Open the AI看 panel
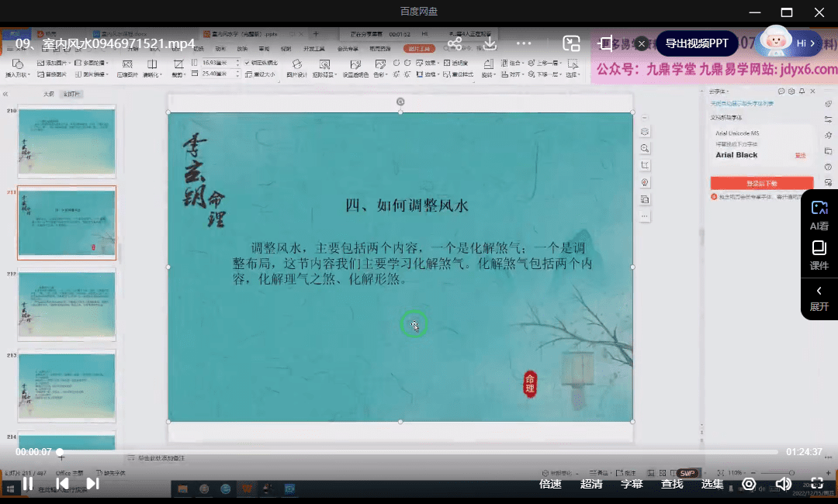The width and height of the screenshot is (838, 504). [x=819, y=215]
